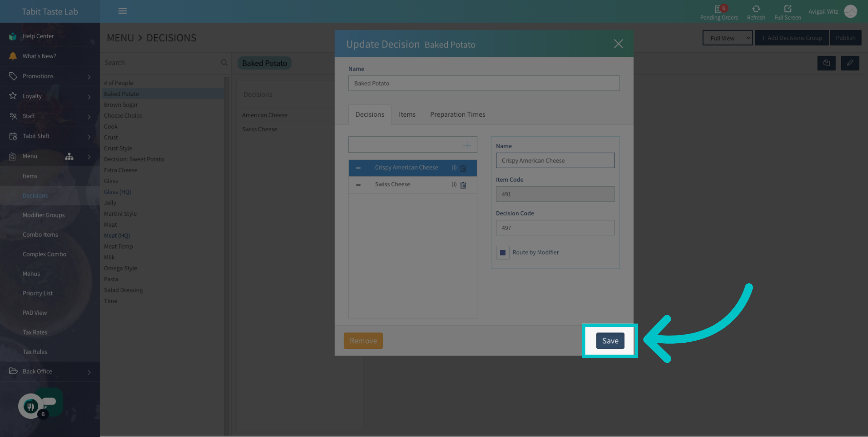
Task: Expand Staff sidebar section
Action: pyautogui.click(x=50, y=116)
